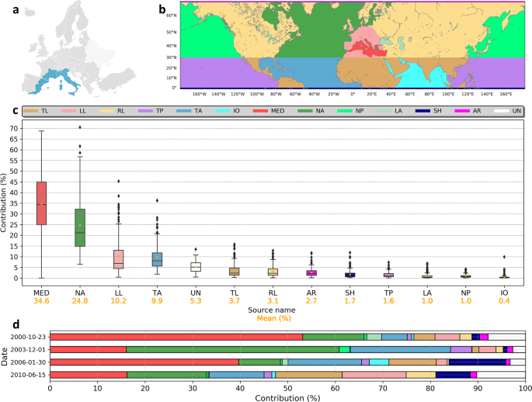Click the red segment of 2000-10-23 bar
This screenshot has height=402, width=532.
176,337
